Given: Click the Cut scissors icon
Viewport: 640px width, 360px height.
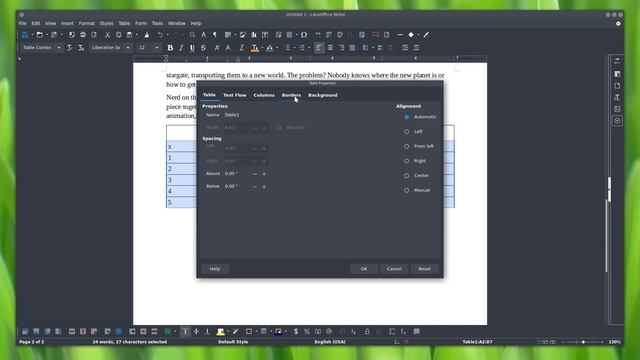Looking at the screenshot, I should coord(107,35).
